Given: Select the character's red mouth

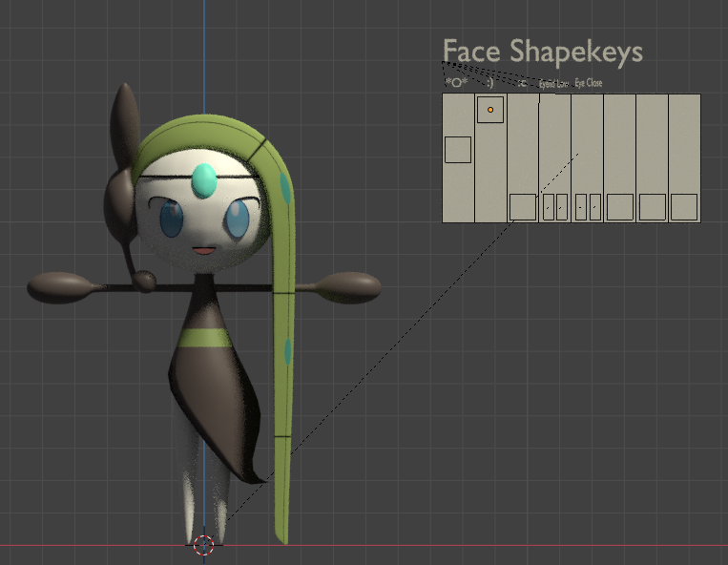Looking at the screenshot, I should point(204,251).
